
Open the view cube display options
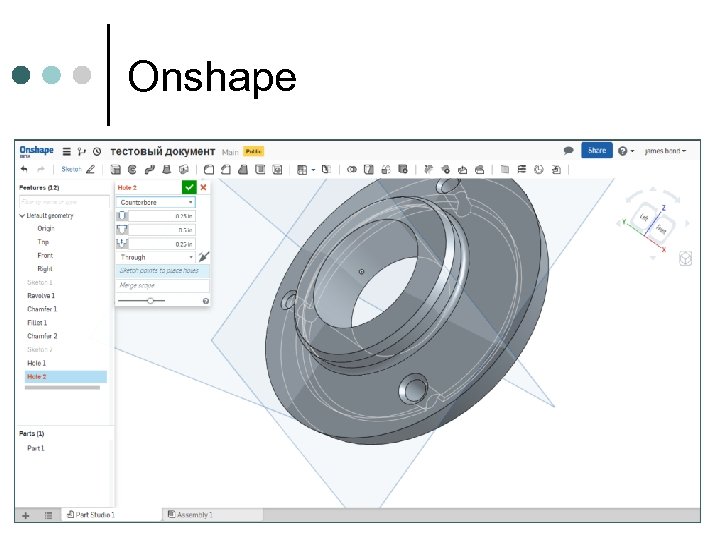tap(685, 259)
